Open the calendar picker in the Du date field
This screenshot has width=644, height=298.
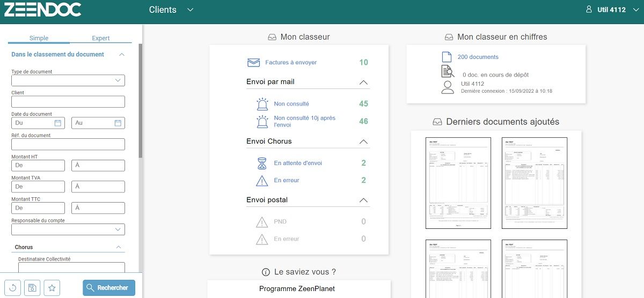58,123
